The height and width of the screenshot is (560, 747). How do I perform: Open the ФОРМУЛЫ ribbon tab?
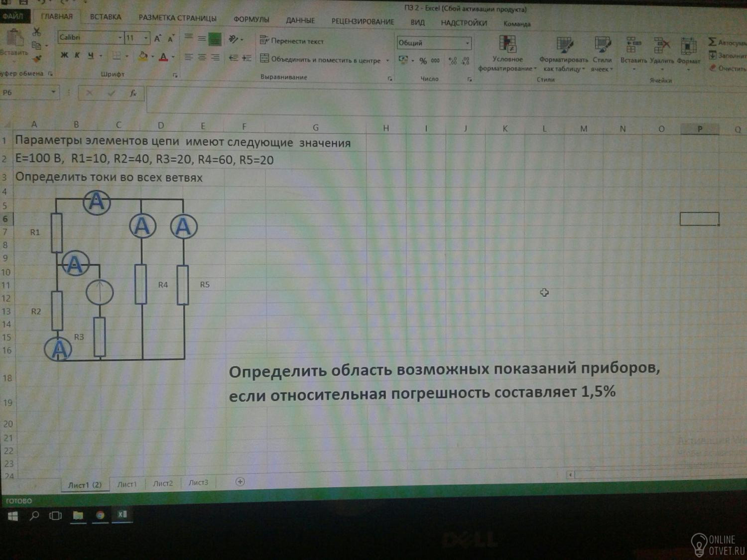251,19
